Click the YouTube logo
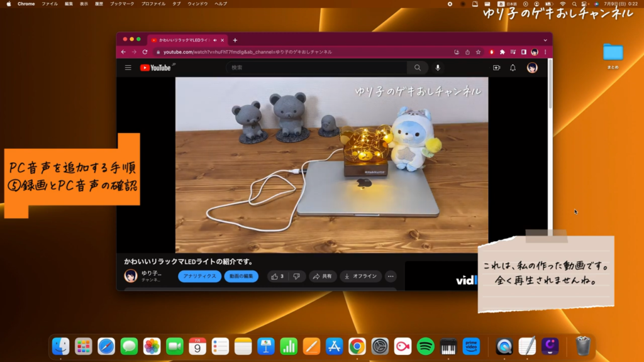The image size is (644, 362). (x=156, y=68)
